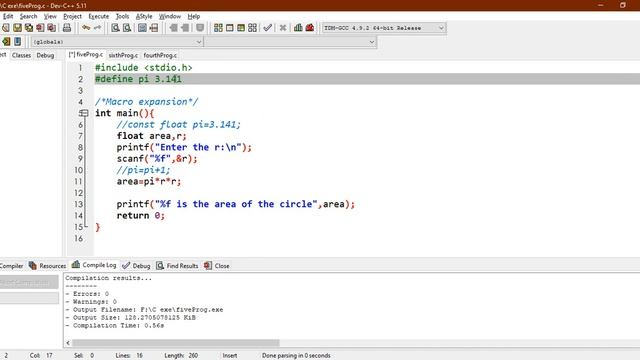Open the Compile Log bottom tab
The image size is (640, 360).
point(94,265)
